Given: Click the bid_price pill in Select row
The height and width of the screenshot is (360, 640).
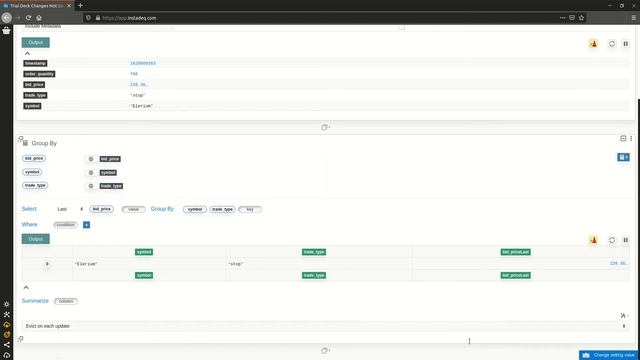Looking at the screenshot, I should click(102, 209).
